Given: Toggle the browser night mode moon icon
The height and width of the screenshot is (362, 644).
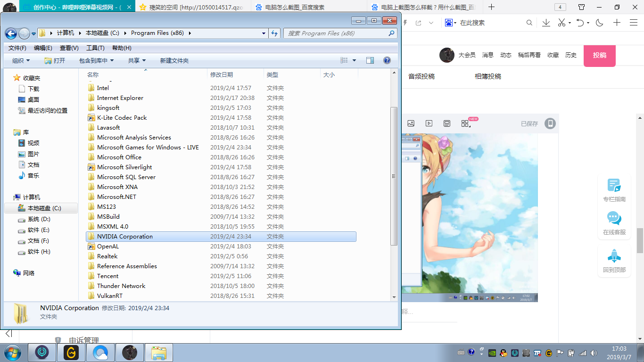Looking at the screenshot, I should click(600, 23).
